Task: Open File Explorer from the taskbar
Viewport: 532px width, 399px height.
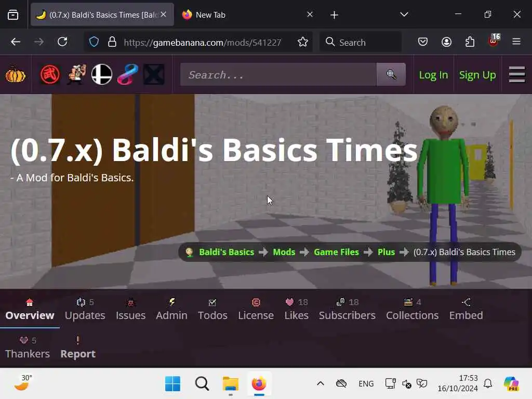Action: 231,384
